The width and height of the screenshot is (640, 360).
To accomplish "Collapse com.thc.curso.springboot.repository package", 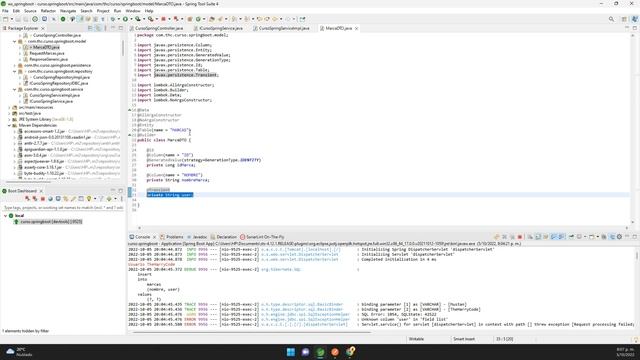I will (x=15, y=71).
